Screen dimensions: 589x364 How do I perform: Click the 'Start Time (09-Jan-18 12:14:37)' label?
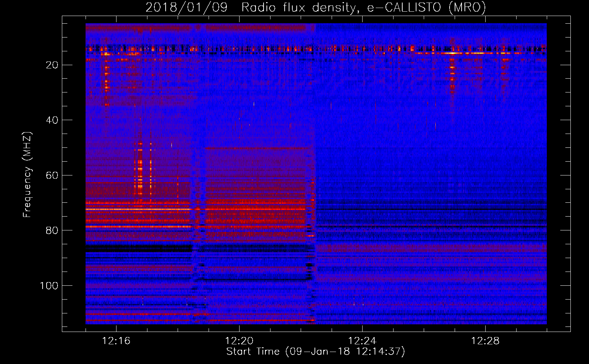point(316,352)
